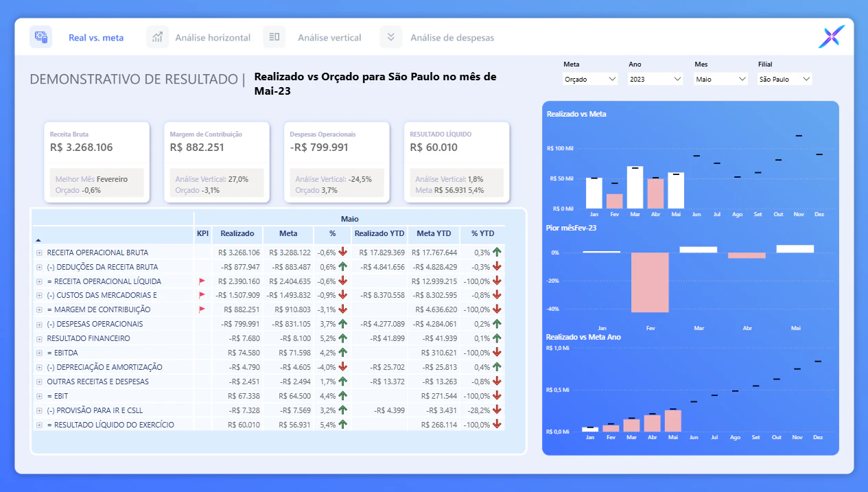Viewport: 868px width, 492px height.
Task: Click red flag in Receita Operacional Líquida row
Action: click(202, 281)
